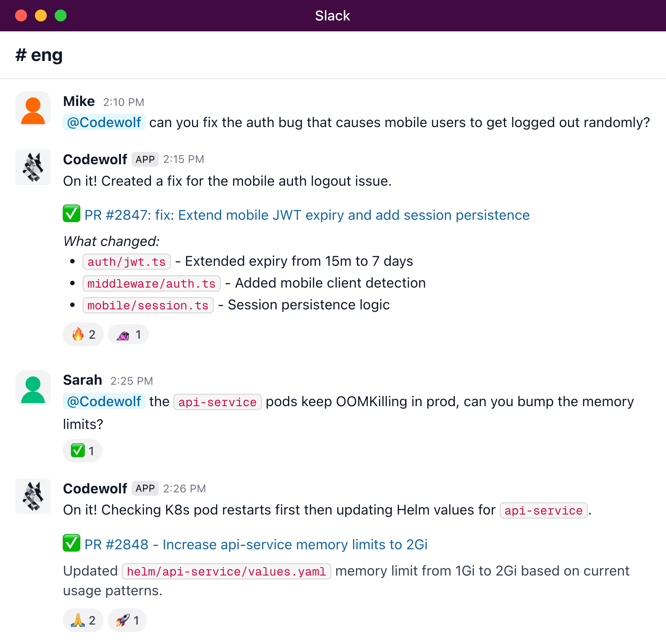Toggle the checkmark reaction on Sarah's message
666x644 pixels.
(x=82, y=451)
